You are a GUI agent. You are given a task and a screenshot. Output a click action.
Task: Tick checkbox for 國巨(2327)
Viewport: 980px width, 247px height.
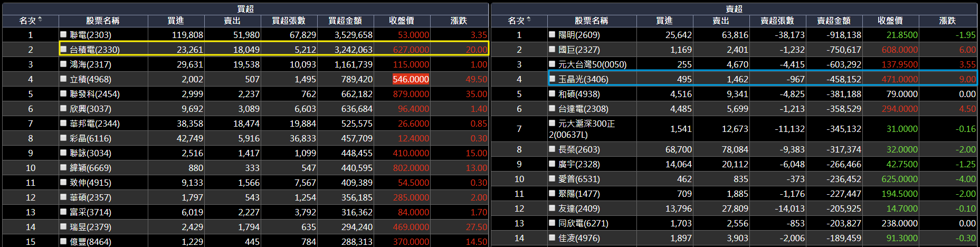tap(552, 50)
